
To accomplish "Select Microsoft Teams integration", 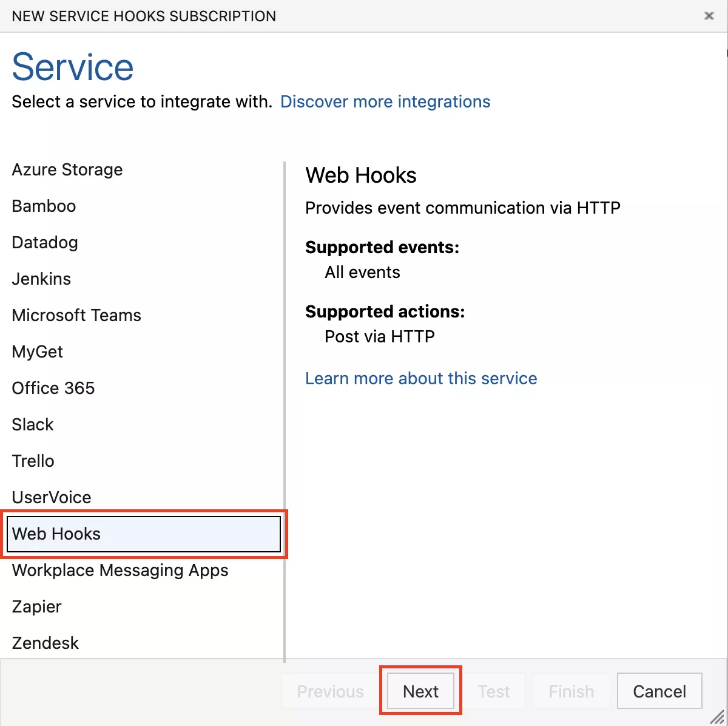I will (76, 316).
